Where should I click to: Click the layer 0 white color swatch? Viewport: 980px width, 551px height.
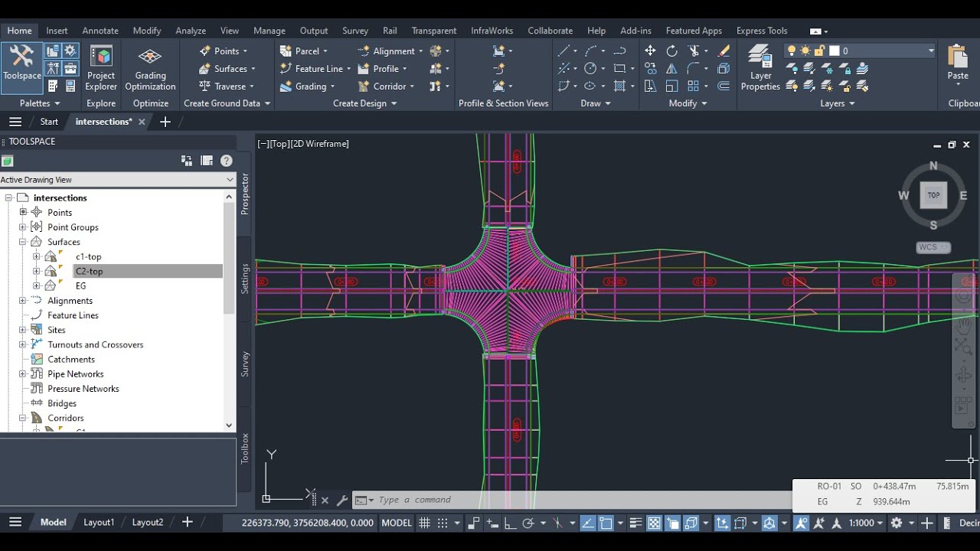[x=835, y=51]
